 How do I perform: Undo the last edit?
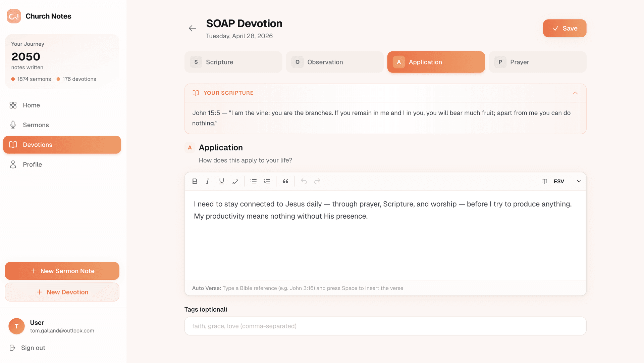(x=304, y=181)
